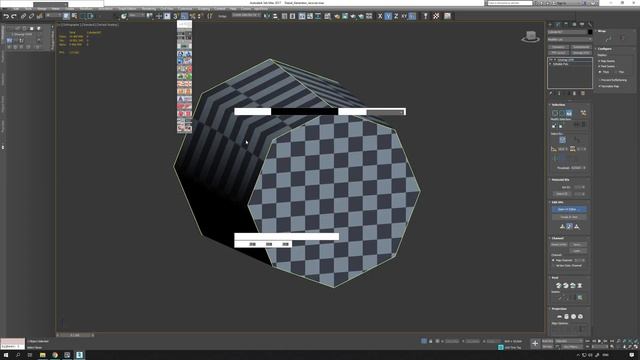
Task: Click the object name field
Action: pos(567,32)
